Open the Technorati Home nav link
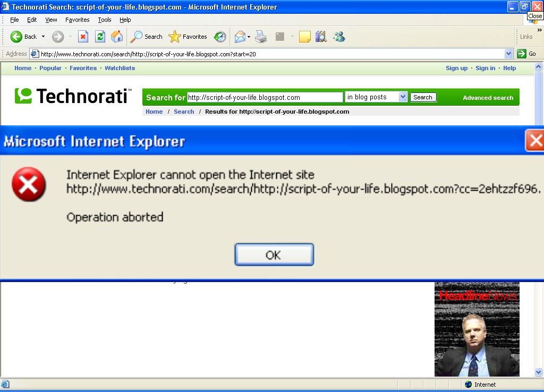 tap(23, 68)
